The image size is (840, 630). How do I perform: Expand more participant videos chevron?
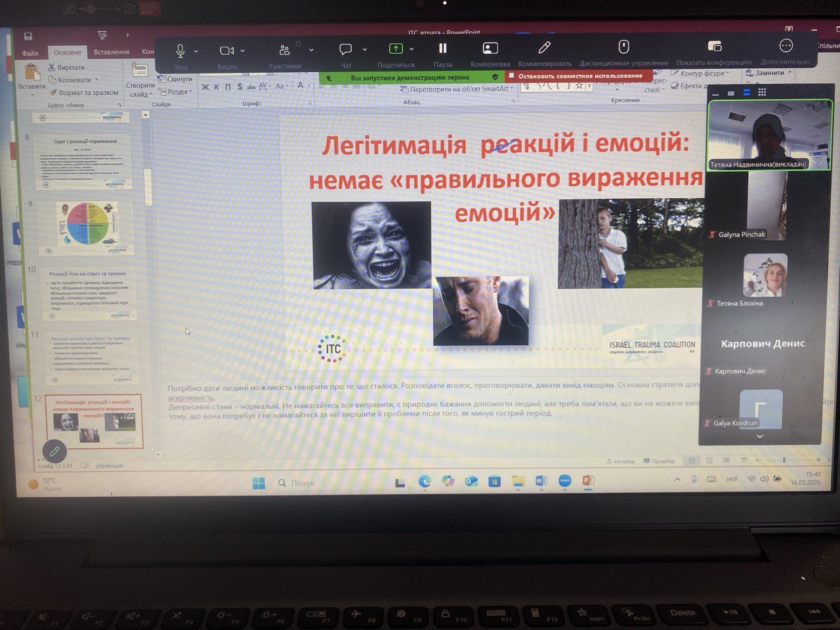tap(760, 436)
